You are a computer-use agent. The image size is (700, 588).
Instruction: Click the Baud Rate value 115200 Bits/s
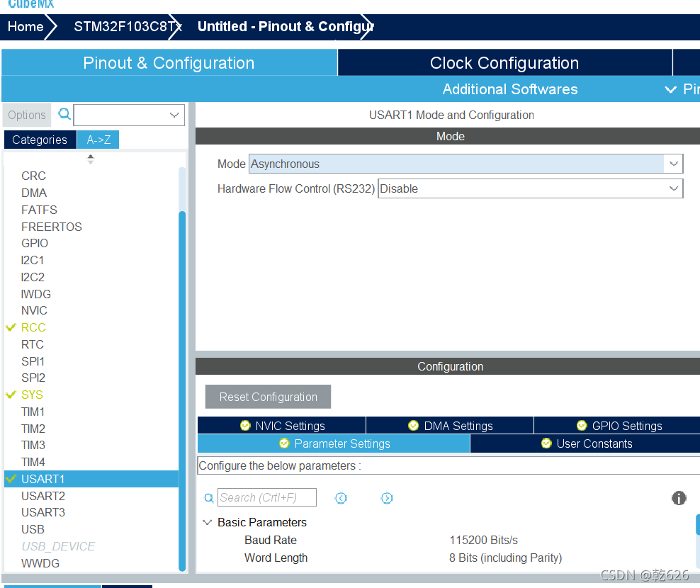click(x=483, y=541)
